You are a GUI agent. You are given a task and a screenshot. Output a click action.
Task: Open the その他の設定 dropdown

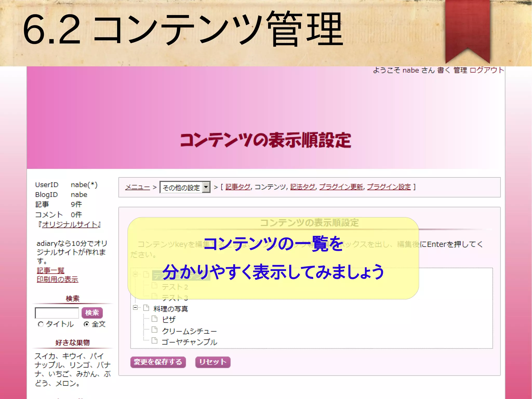tap(185, 187)
